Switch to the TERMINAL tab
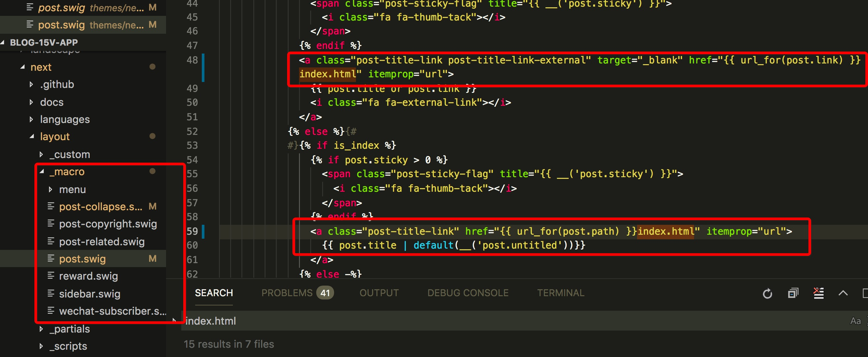The image size is (868, 357). pos(560,293)
